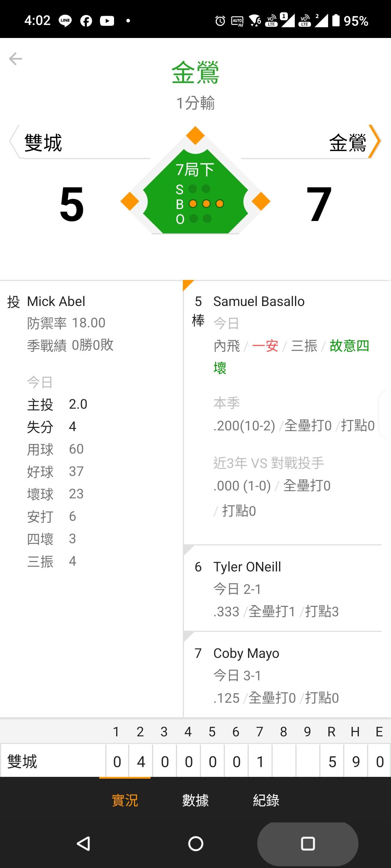The image size is (391, 868).
Task: Tap the LINE notification icon in status bar
Action: click(65, 21)
